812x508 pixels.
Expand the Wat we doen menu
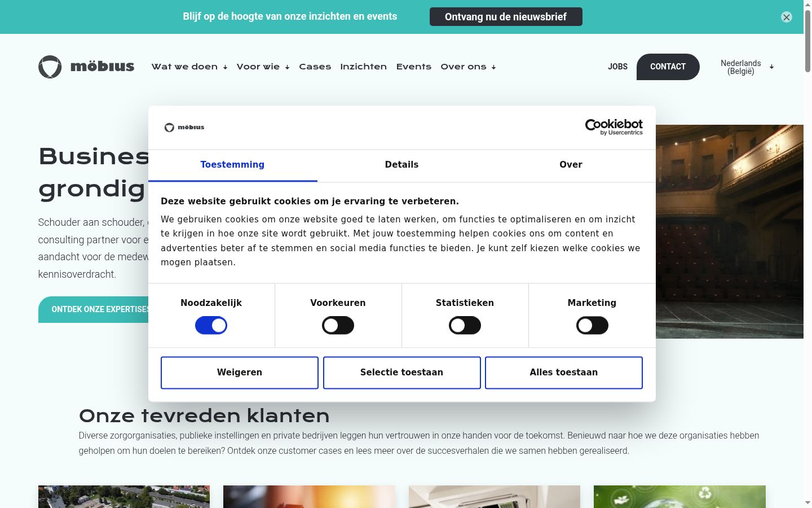[189, 67]
